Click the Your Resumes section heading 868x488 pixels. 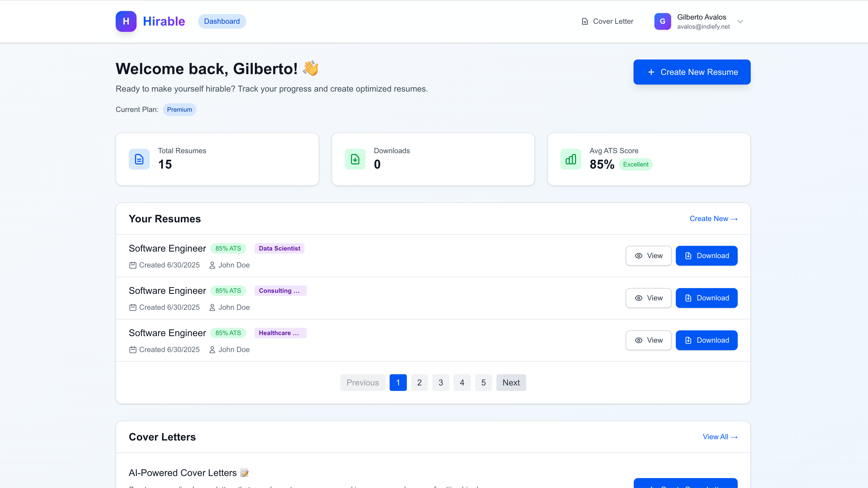(165, 219)
